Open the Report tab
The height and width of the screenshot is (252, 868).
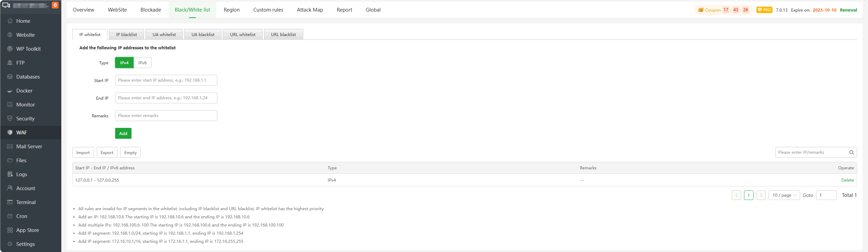click(x=344, y=10)
